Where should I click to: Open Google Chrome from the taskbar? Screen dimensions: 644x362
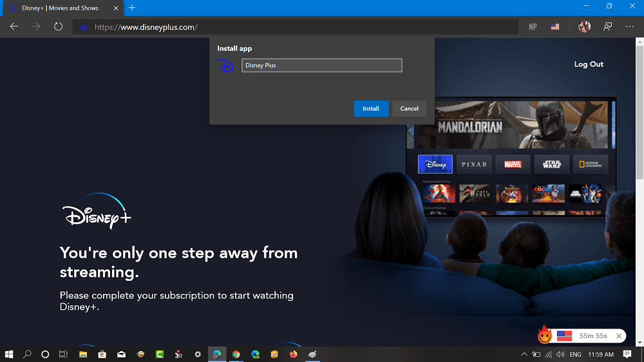click(236, 354)
